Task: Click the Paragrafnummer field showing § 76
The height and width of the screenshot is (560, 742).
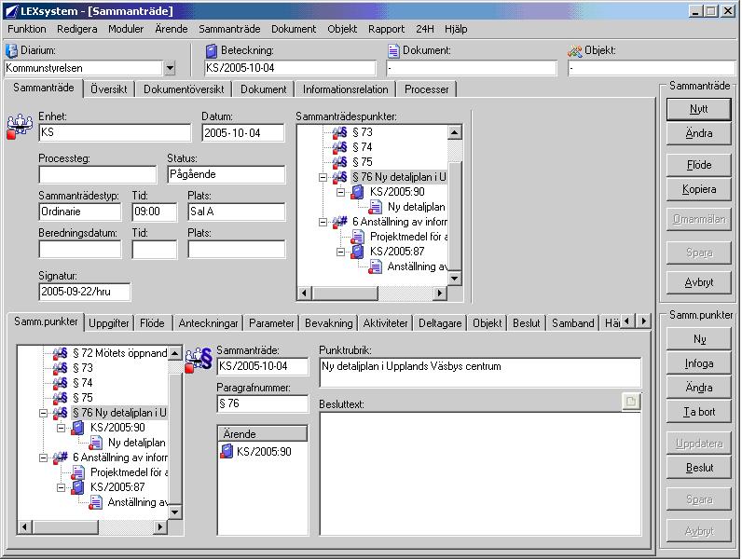Action: click(x=262, y=403)
